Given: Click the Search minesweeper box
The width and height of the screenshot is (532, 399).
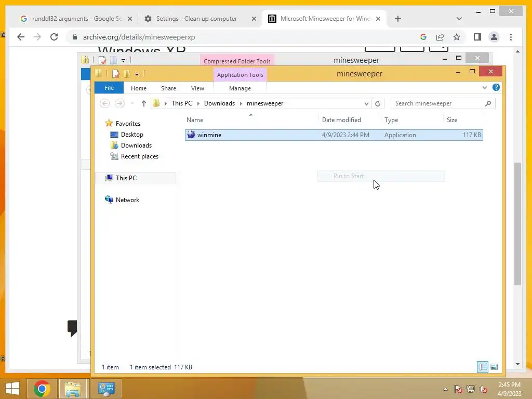Looking at the screenshot, I should (x=443, y=103).
